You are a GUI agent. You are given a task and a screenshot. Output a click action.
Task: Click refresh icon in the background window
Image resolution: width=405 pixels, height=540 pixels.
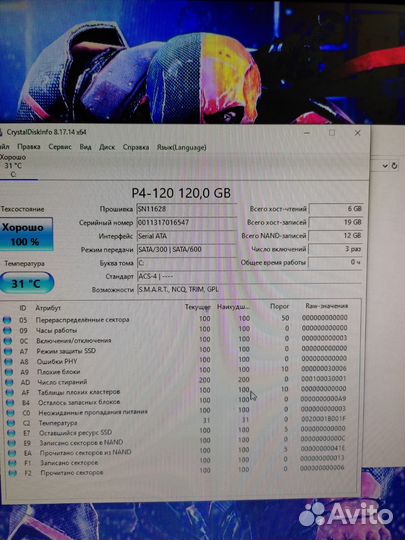[x=395, y=166]
